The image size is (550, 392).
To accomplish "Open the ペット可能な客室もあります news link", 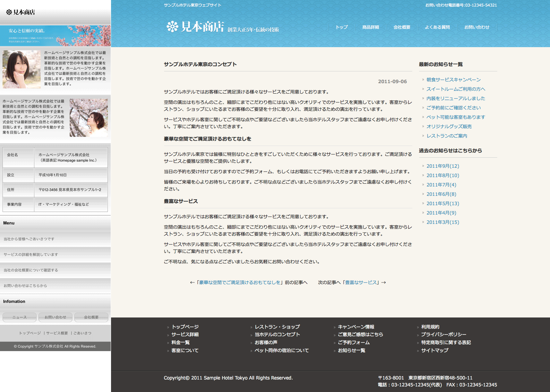I will coord(455,117).
